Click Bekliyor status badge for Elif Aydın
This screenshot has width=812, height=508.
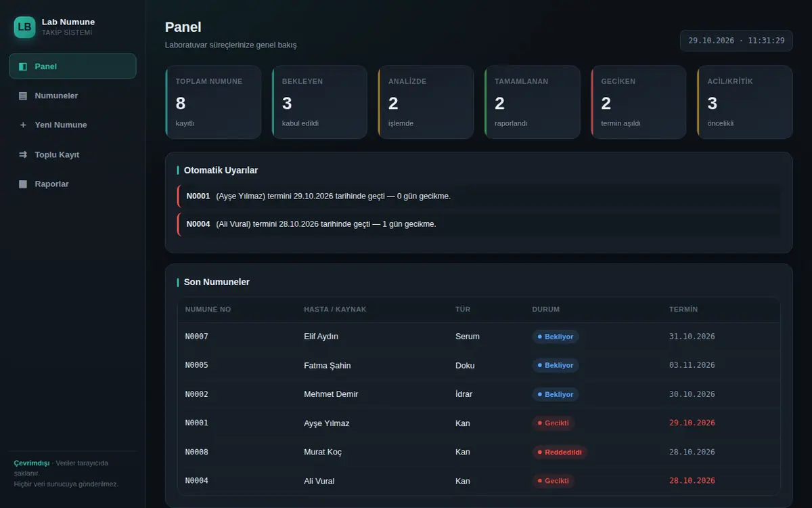point(556,337)
